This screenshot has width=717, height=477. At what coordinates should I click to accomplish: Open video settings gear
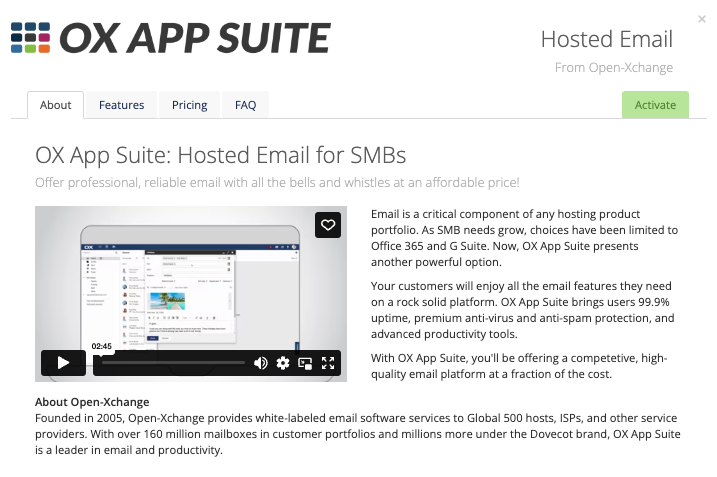(283, 363)
